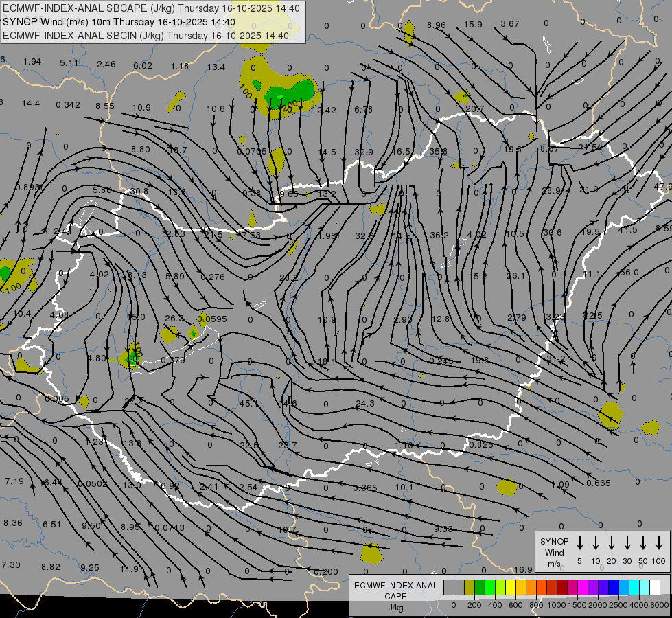
Task: Click the CAPE label in color legend
Action: pos(395,597)
